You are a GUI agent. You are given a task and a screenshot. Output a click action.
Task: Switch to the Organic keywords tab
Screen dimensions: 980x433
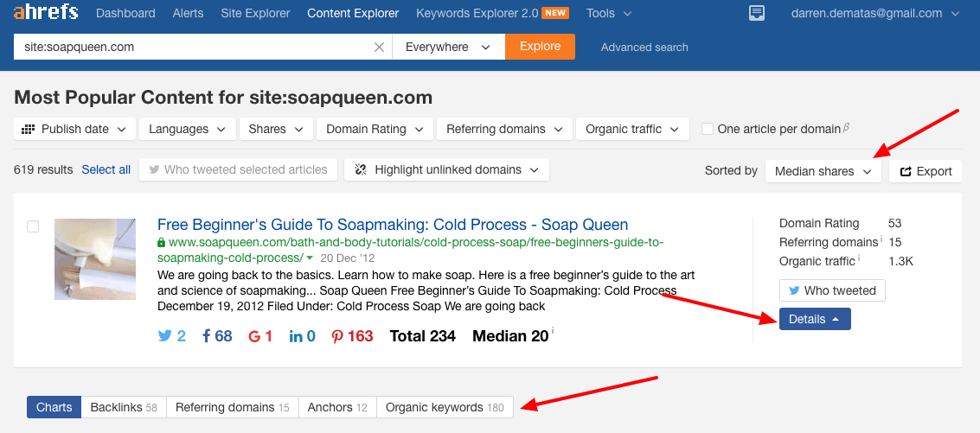click(x=445, y=407)
